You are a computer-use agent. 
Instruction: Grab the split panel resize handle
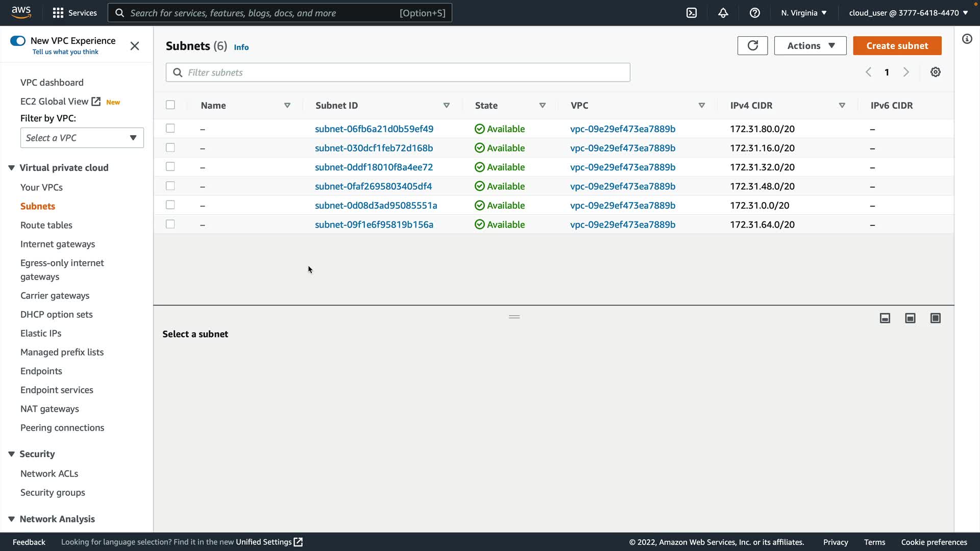[514, 317]
